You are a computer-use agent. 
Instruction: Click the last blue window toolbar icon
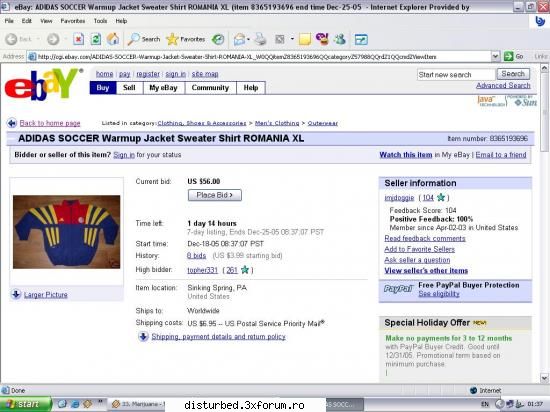click(x=361, y=39)
